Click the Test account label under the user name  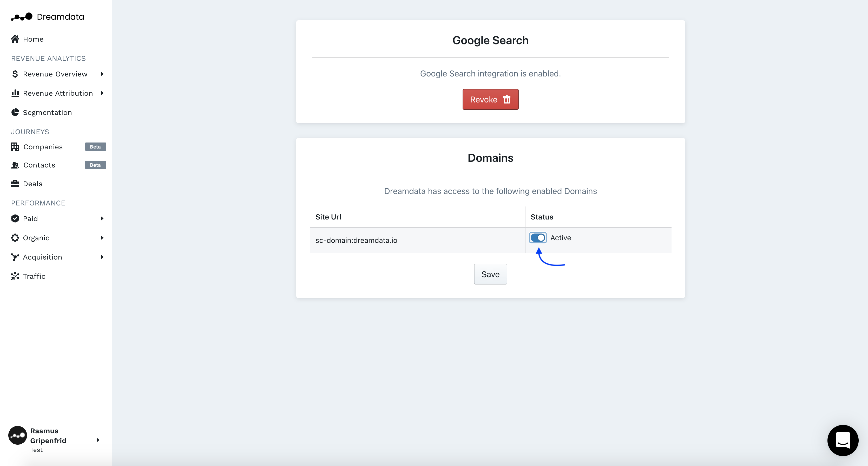click(36, 450)
